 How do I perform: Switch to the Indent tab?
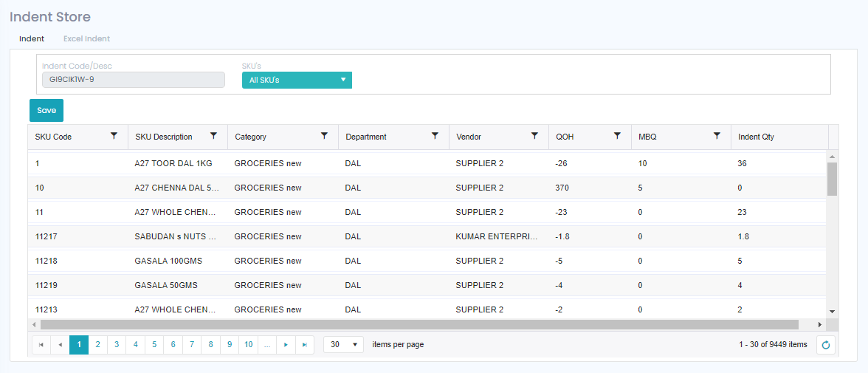(32, 39)
